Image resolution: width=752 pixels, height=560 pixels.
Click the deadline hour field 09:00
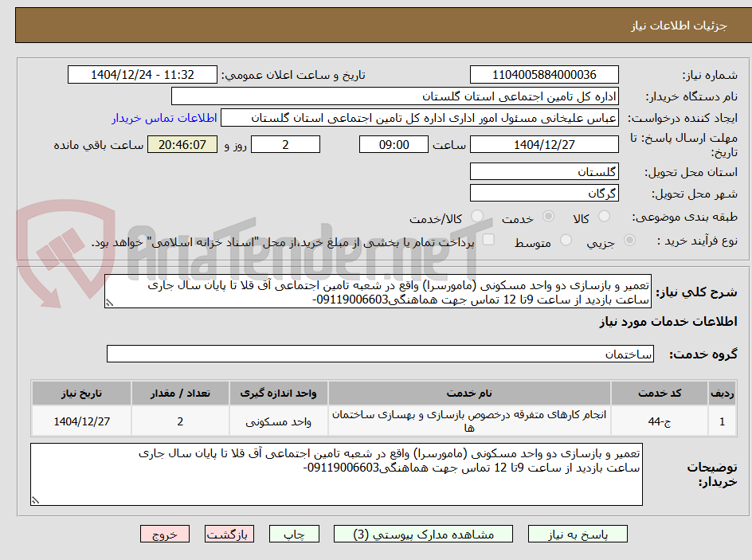point(394,144)
